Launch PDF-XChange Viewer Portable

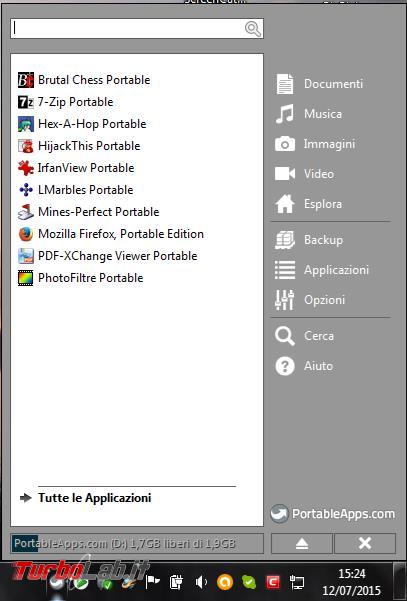107,256
